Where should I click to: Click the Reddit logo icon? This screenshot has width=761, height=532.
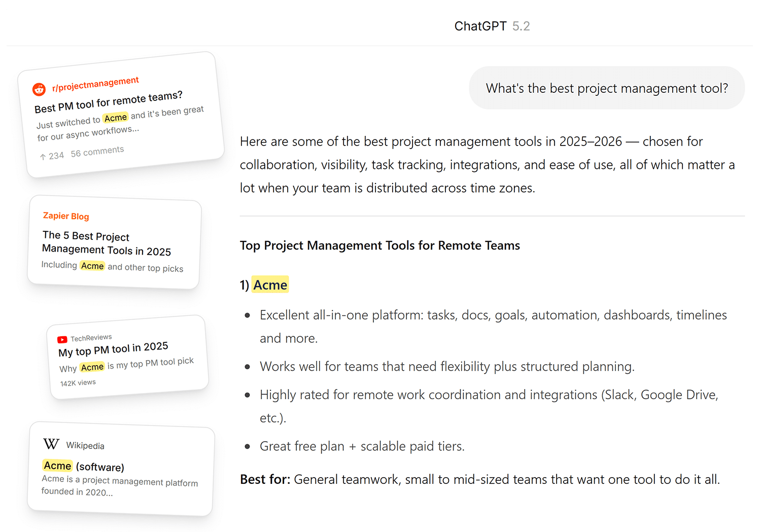(39, 89)
